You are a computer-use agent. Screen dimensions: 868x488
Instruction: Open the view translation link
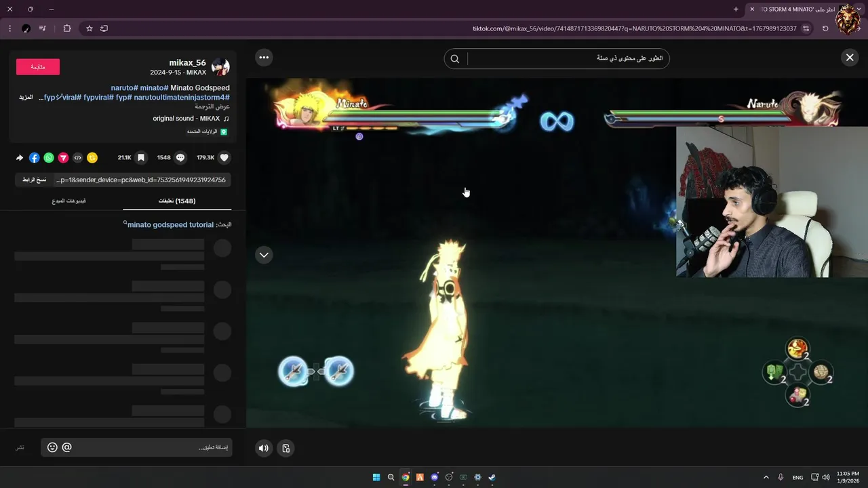click(x=212, y=106)
